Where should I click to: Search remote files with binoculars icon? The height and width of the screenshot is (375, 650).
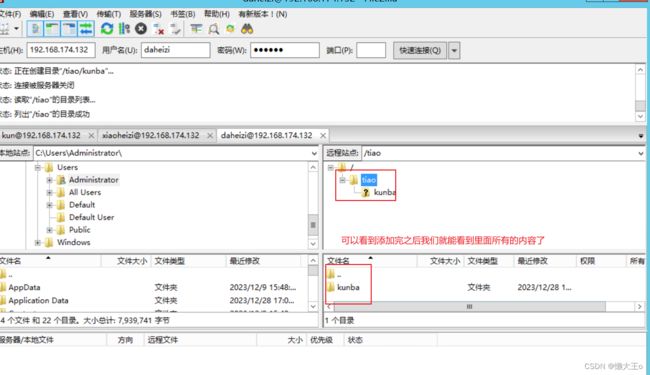pyautogui.click(x=247, y=29)
